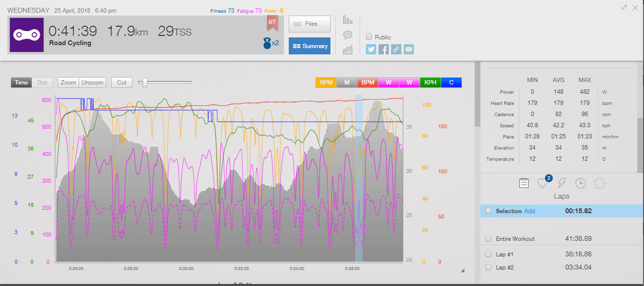The image size is (644, 286).
Task: Share workout via the Twitter icon
Action: (371, 49)
